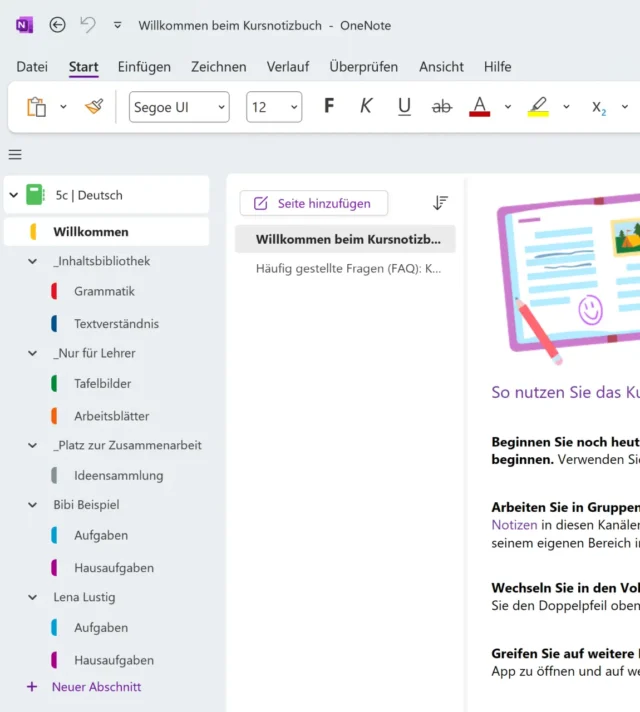
Task: Click the Back arrow button
Action: coord(57,25)
